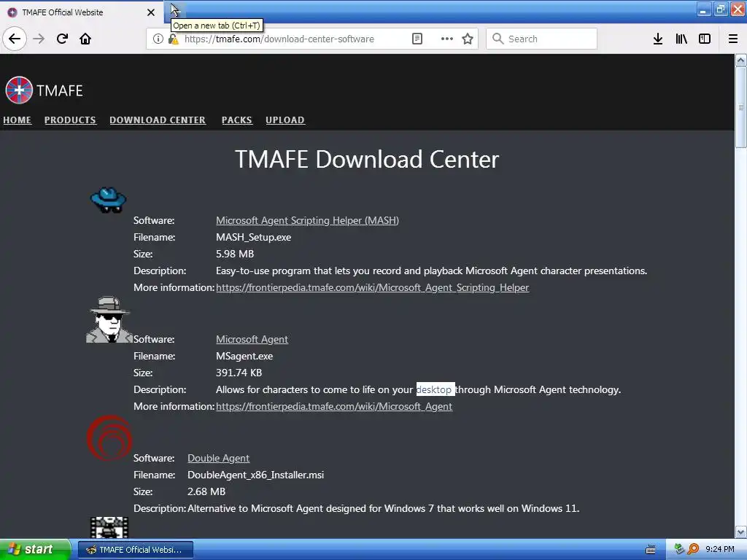Click the 9:24 PM system clock
The height and width of the screenshot is (560, 747).
(720, 550)
